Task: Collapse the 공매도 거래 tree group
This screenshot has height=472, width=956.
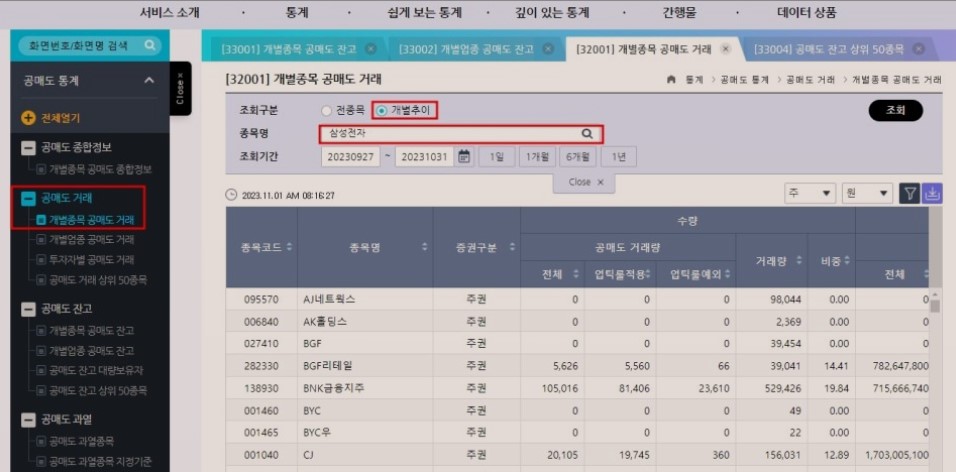Action: click(28, 198)
